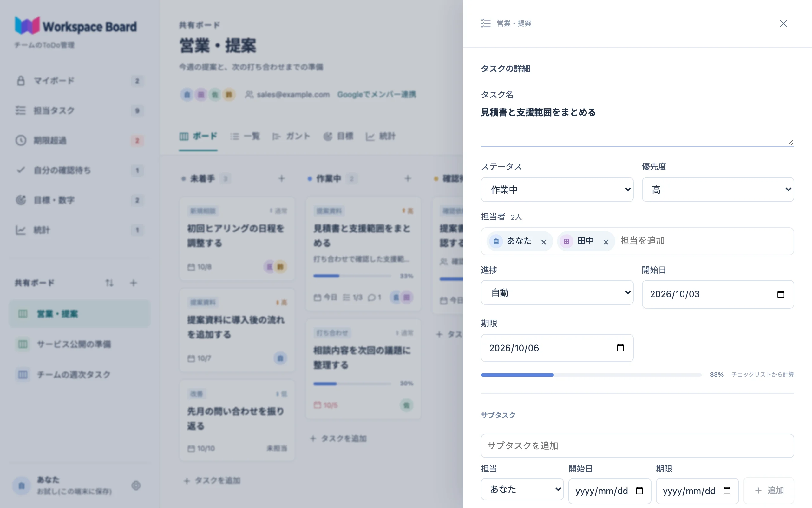Click the 33% progress bar in detail panel

point(591,375)
